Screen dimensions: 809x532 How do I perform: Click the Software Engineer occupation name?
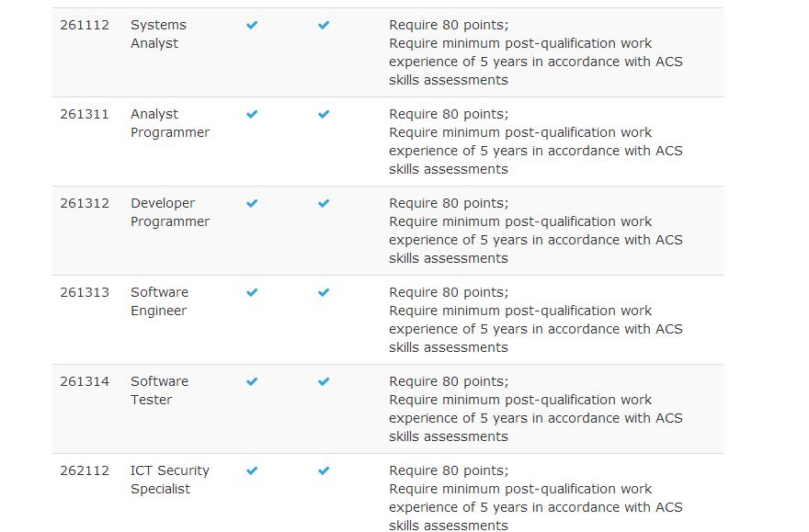pyautogui.click(x=159, y=301)
